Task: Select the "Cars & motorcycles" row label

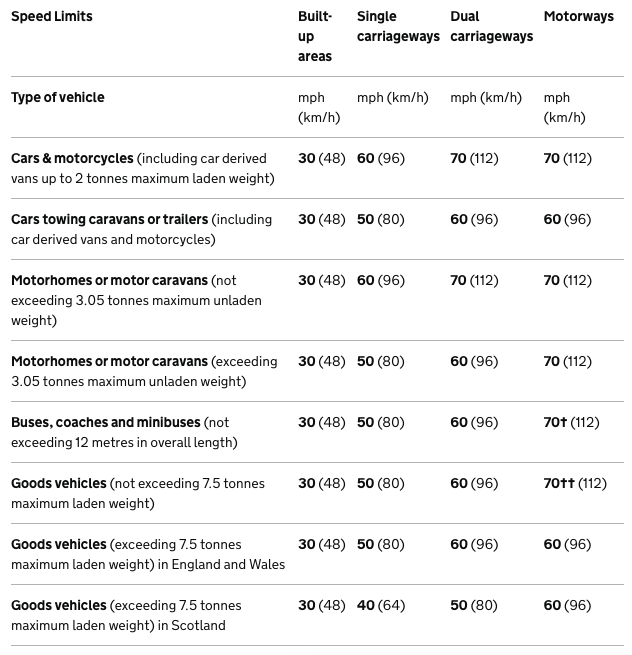Action: (72, 159)
